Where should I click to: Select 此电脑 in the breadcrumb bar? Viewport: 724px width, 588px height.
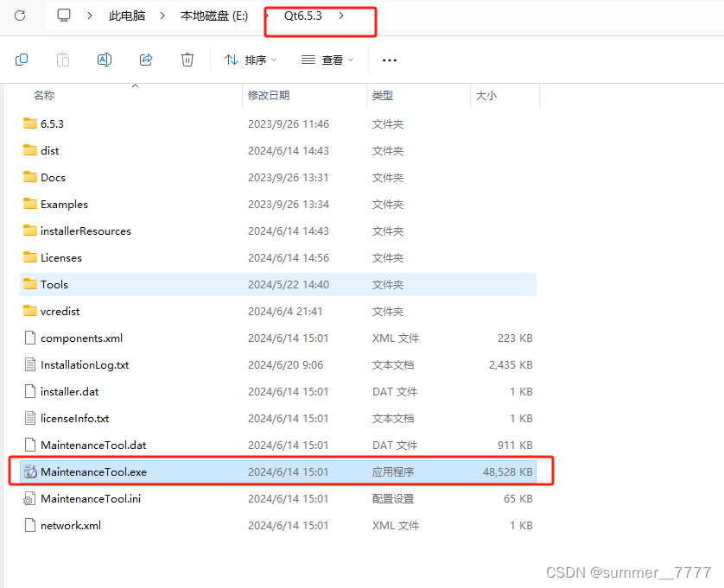[126, 15]
